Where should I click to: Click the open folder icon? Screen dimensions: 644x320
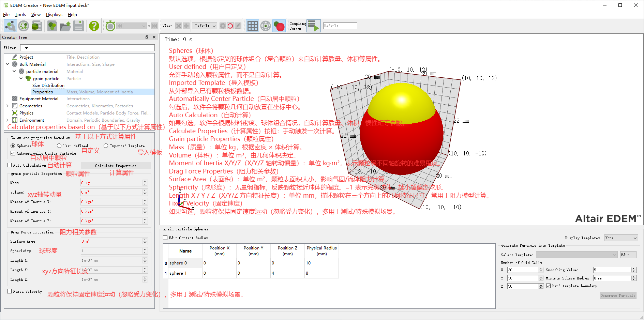[x=65, y=26]
